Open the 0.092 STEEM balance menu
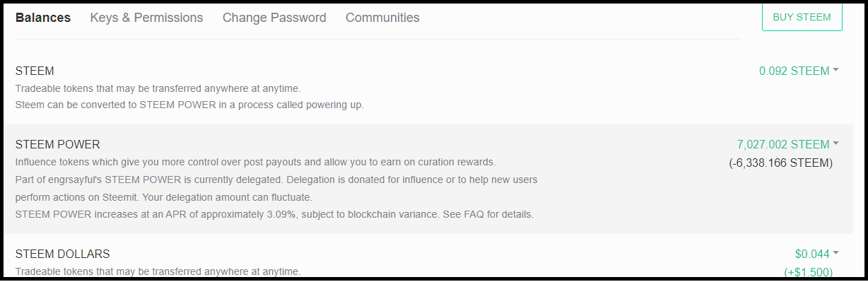Viewport: 868px width, 282px height. pos(794,71)
